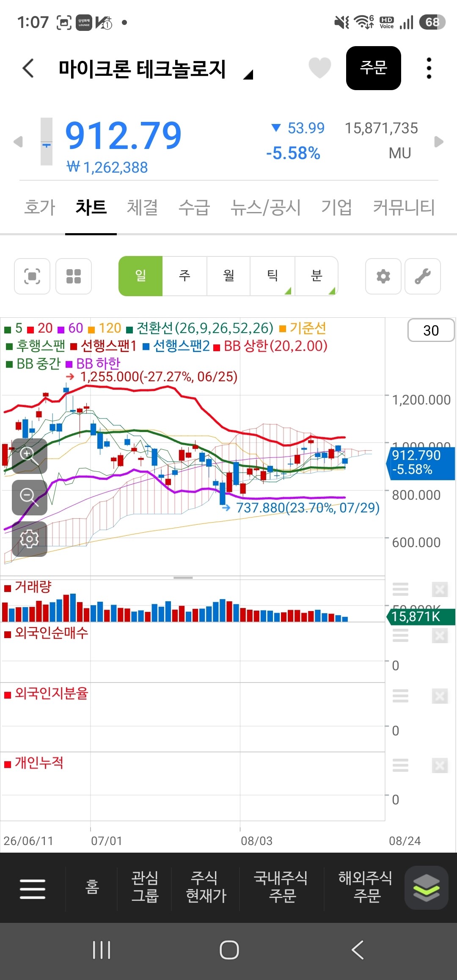Go to 홈 in bottom bar
The image size is (457, 980).
point(92,887)
